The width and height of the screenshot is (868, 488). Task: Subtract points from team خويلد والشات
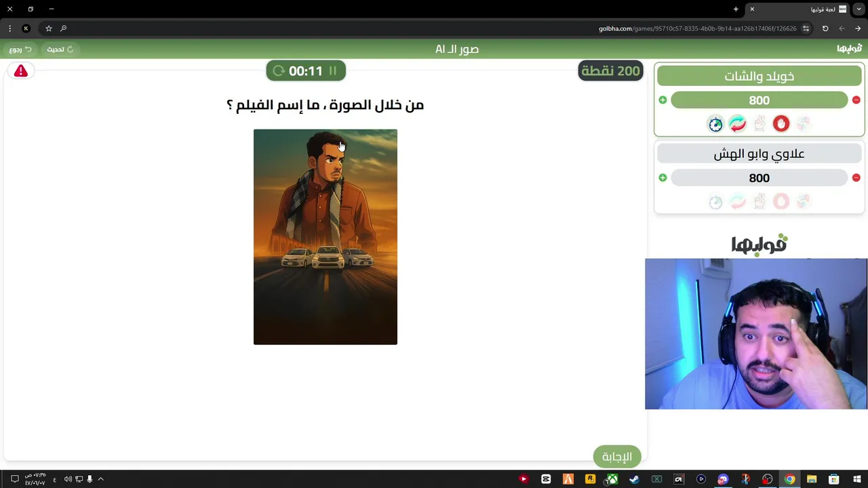point(856,100)
